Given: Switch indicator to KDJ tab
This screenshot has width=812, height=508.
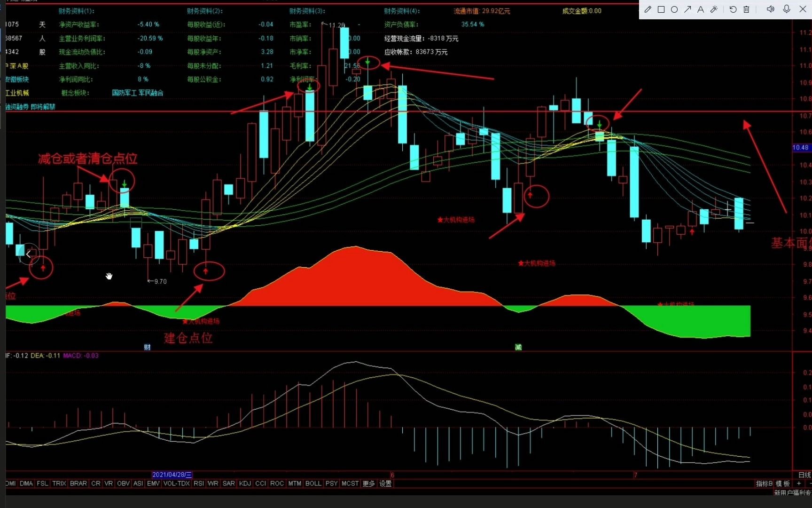Looking at the screenshot, I should [x=245, y=483].
